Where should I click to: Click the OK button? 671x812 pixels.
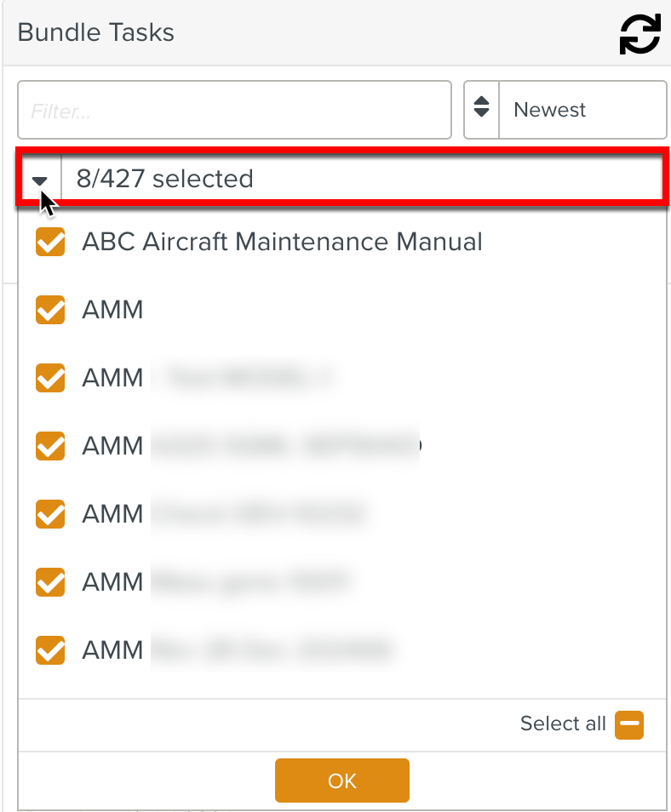pyautogui.click(x=342, y=781)
